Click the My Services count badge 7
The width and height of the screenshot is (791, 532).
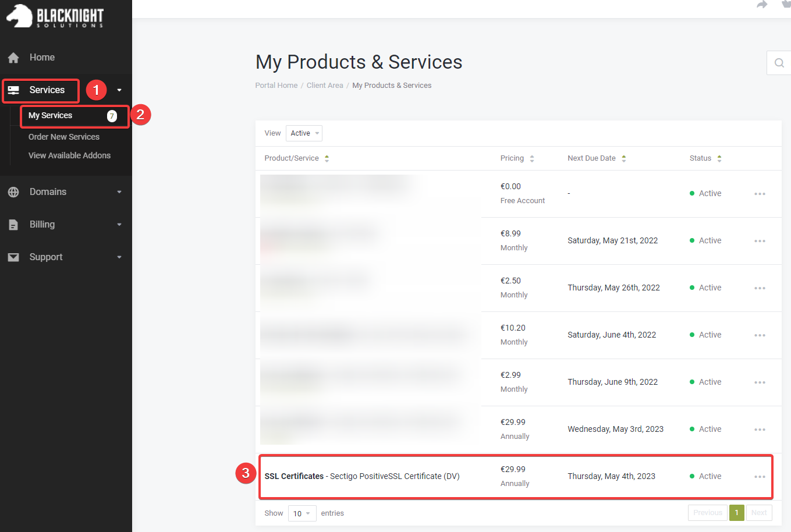pyautogui.click(x=112, y=116)
